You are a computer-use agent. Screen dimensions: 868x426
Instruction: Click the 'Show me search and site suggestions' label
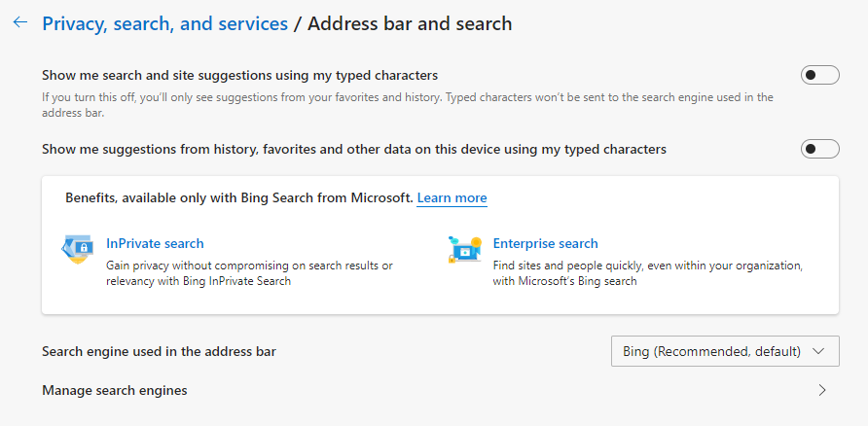click(239, 75)
